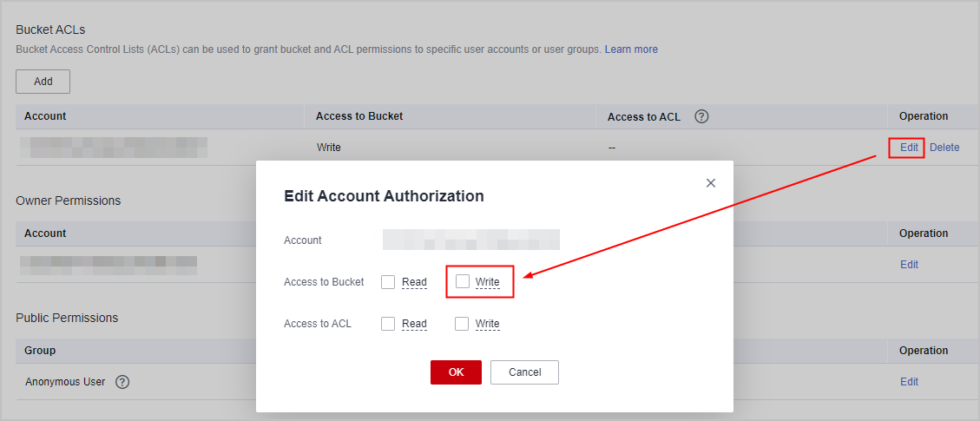This screenshot has height=421, width=980.
Task: Close the Edit Account Authorization dialog
Action: pos(711,183)
